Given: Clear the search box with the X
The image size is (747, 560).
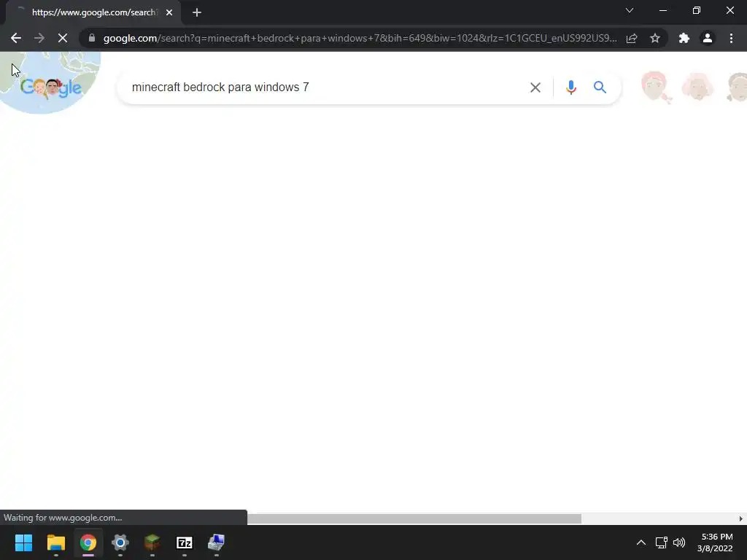Looking at the screenshot, I should pos(535,87).
